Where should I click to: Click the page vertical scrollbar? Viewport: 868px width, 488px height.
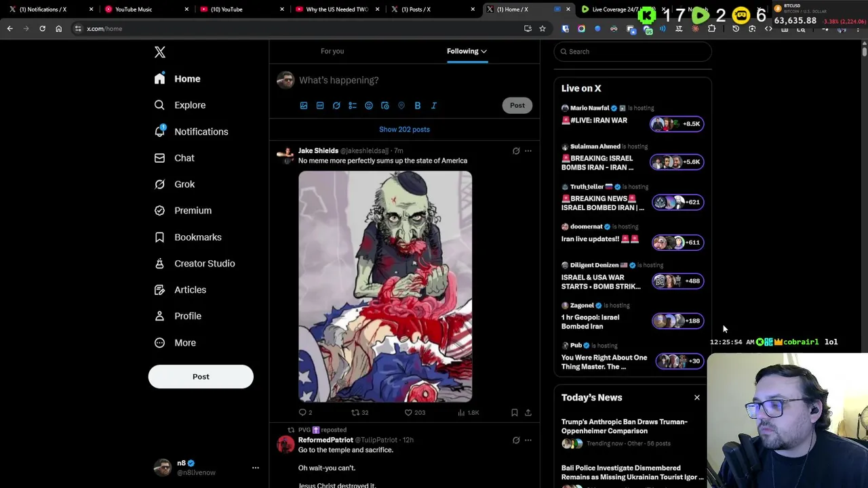pyautogui.click(x=864, y=51)
